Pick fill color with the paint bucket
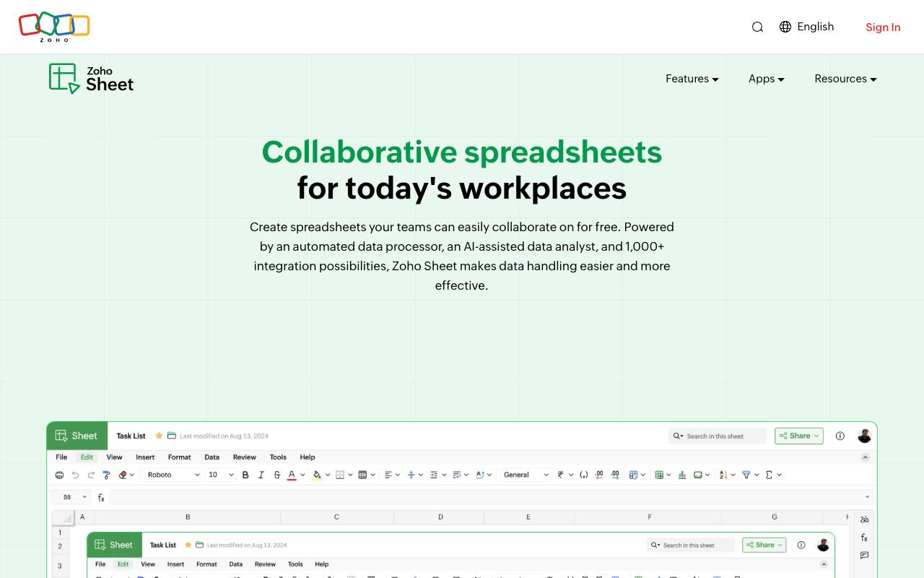The image size is (924, 578). point(317,475)
